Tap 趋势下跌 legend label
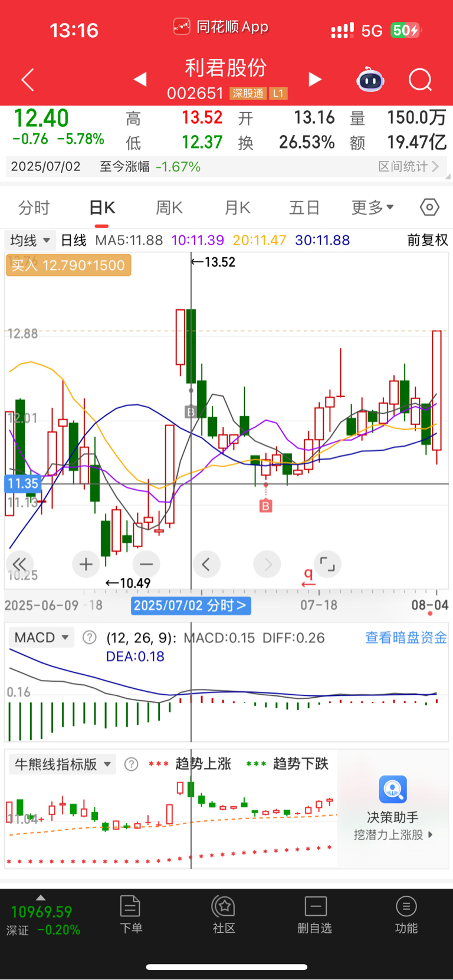Viewport: 453px width, 980px height. (x=301, y=764)
